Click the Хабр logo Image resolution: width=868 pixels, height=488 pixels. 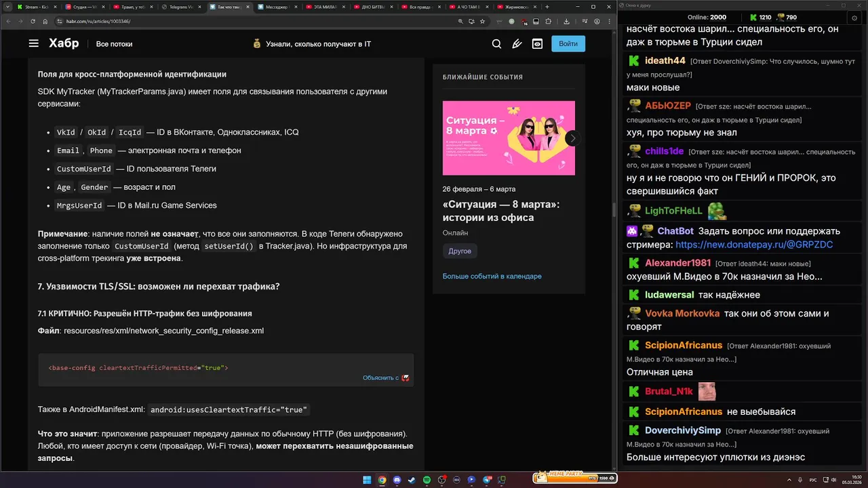(64, 43)
